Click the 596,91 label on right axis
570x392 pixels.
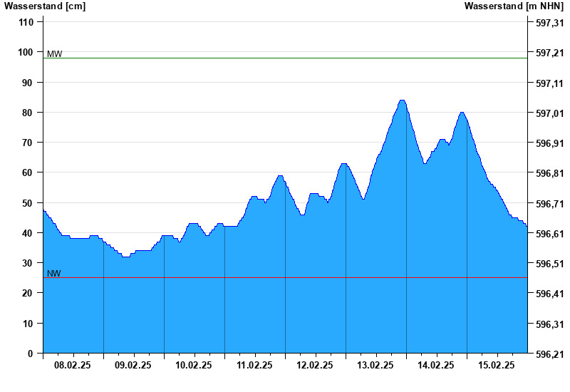pos(550,143)
